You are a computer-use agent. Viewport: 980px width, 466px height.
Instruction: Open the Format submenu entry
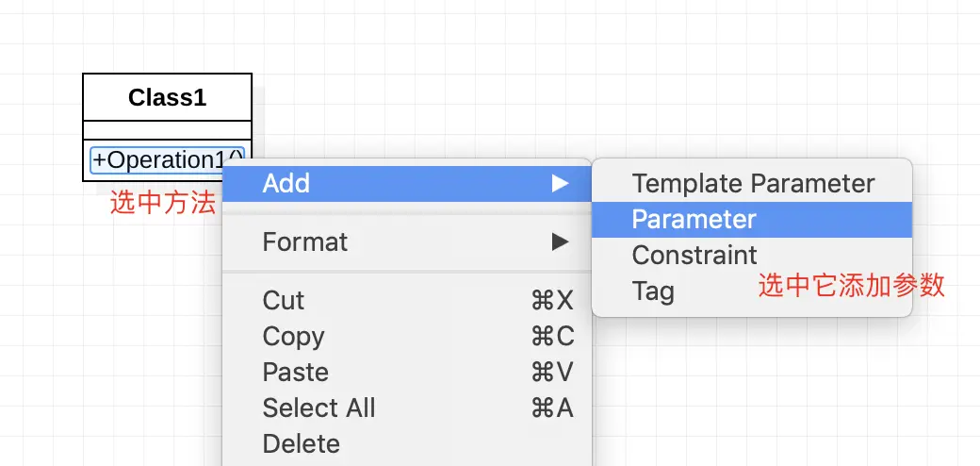305,241
